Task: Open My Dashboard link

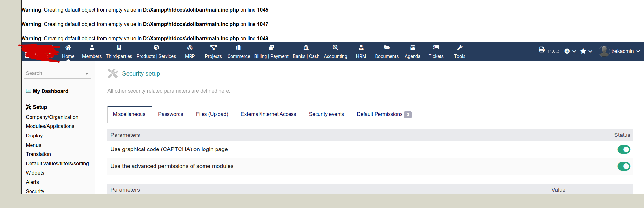Action: pos(51,91)
